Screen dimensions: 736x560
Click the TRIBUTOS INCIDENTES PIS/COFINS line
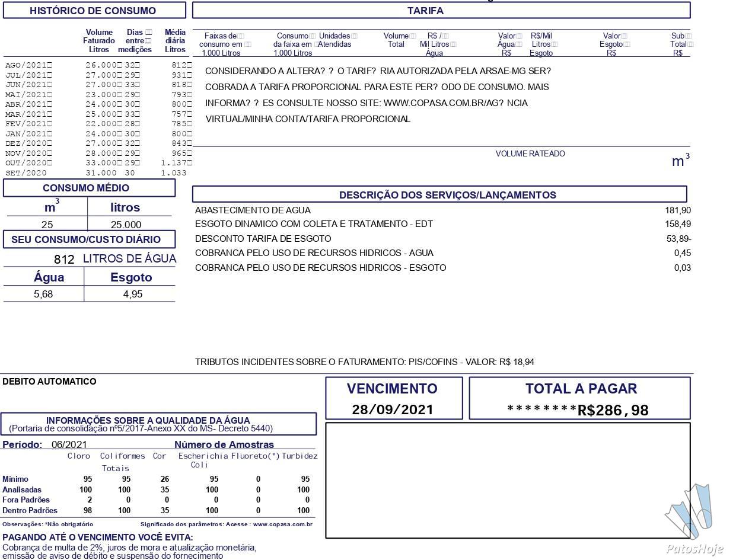point(365,362)
